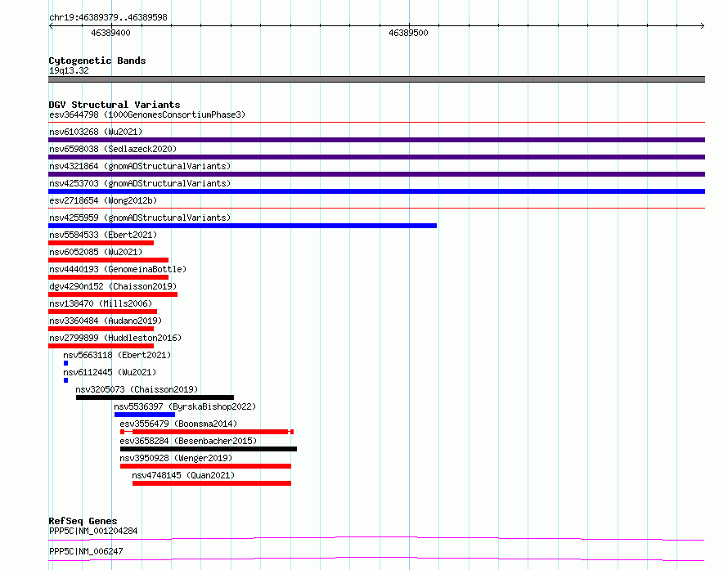Screen dimensions: 728x570
Task: Open variant esv3658284 (Besenbacher2015)
Action: (188, 441)
